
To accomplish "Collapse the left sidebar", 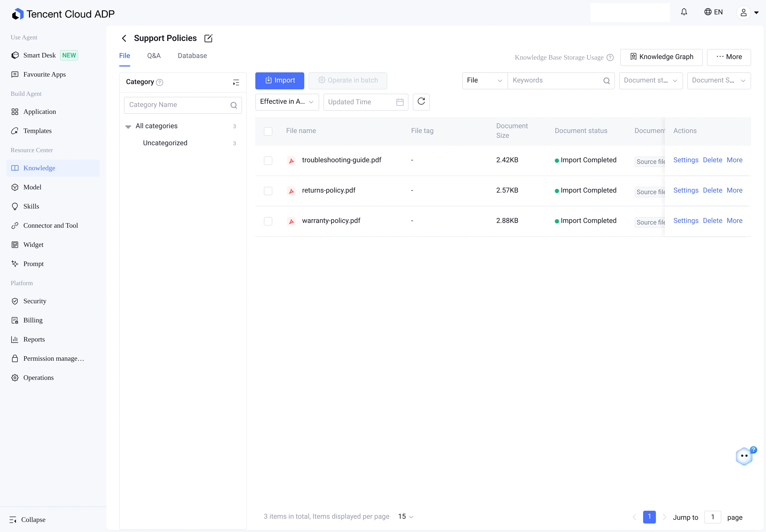I will [x=27, y=519].
